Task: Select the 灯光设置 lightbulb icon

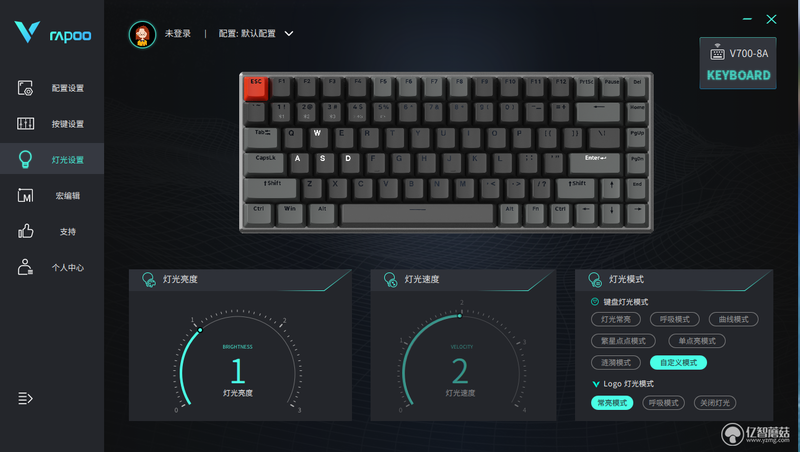Action: click(x=25, y=159)
